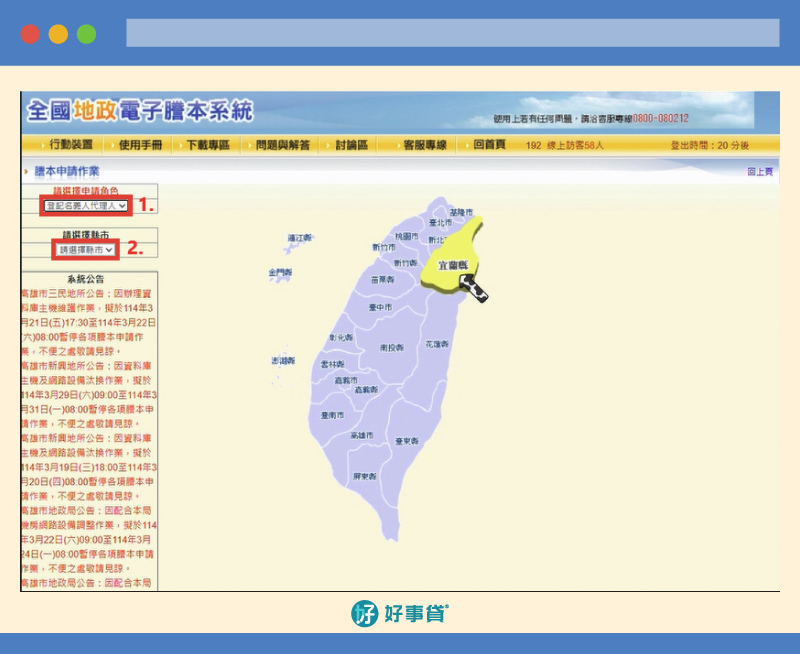
Task: Click the red window dot icon
Action: (30, 34)
